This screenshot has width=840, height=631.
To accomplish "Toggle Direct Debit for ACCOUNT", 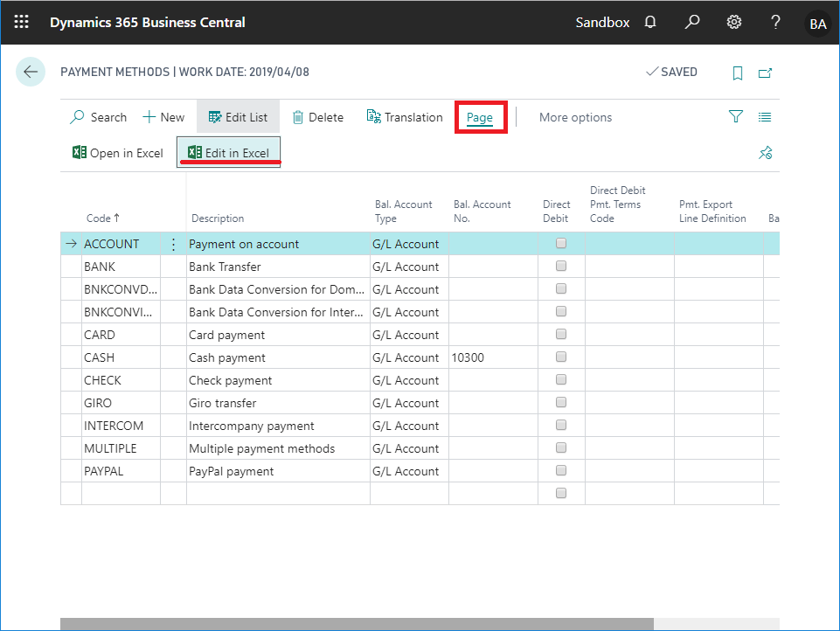I will 561,243.
